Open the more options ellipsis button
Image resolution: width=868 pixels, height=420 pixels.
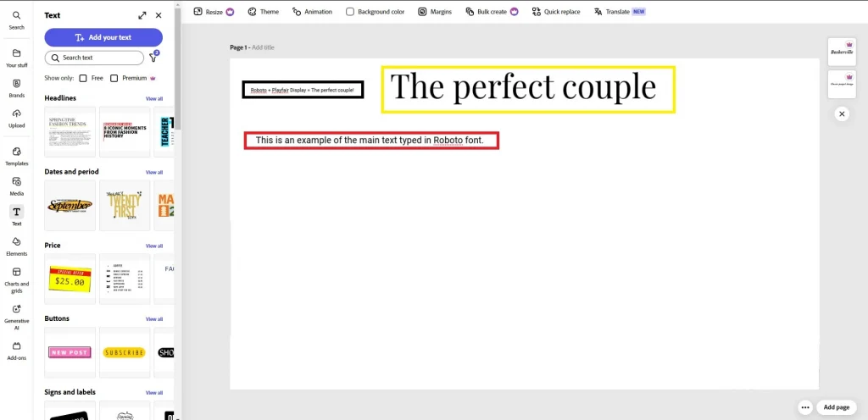tap(805, 407)
